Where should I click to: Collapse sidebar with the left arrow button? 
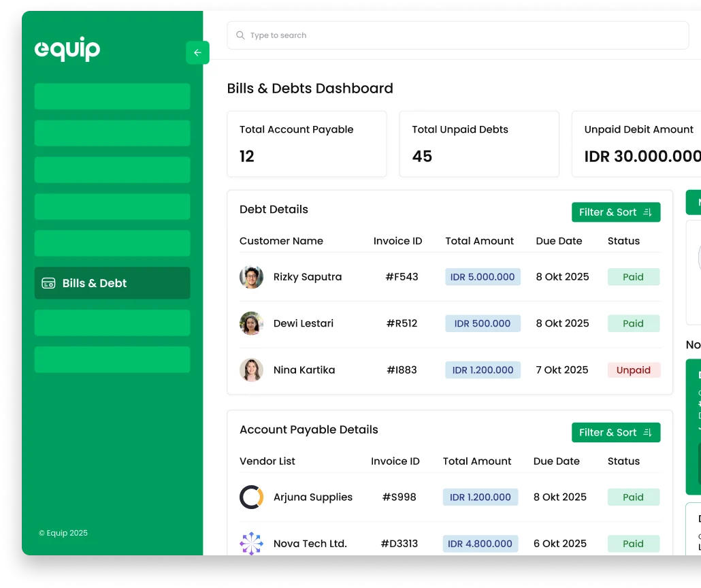pyautogui.click(x=197, y=53)
